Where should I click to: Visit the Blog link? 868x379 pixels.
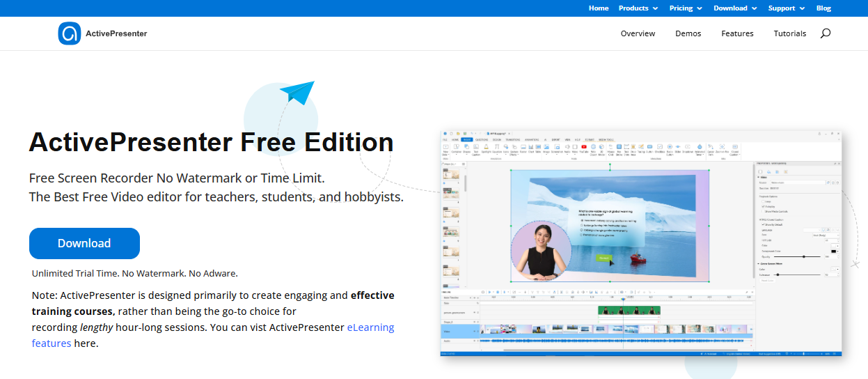pyautogui.click(x=823, y=8)
